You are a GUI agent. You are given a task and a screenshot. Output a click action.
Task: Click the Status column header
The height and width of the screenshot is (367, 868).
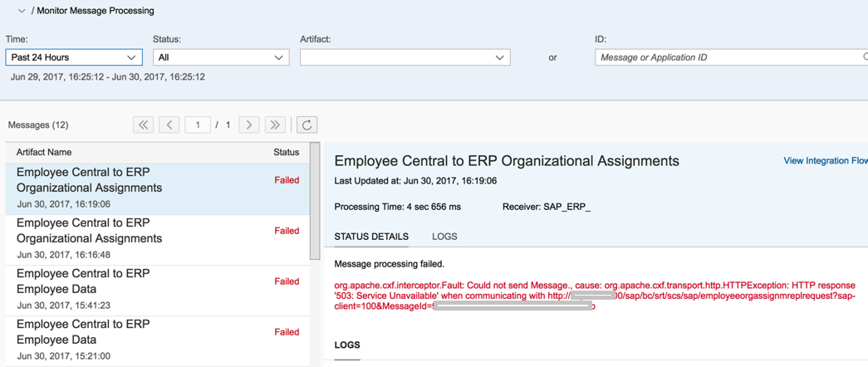click(287, 152)
